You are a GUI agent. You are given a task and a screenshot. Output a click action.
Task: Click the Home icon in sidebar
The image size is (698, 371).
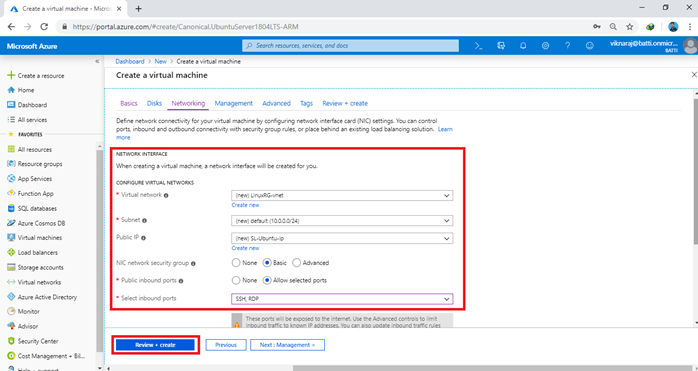click(11, 90)
